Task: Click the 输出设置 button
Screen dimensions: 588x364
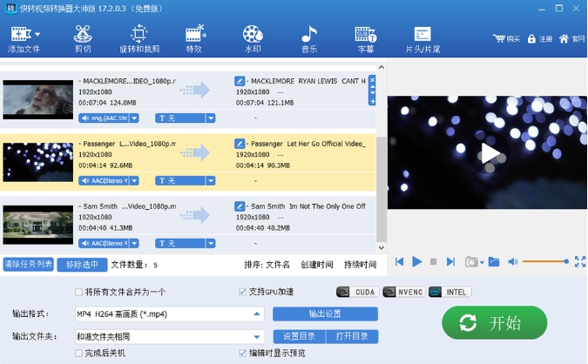Action: (x=325, y=313)
